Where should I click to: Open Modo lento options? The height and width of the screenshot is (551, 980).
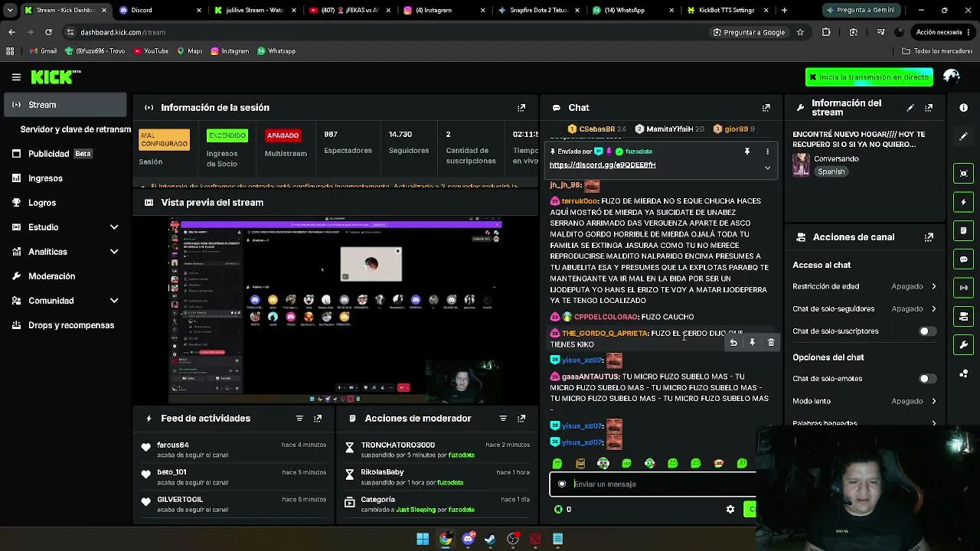tap(864, 401)
